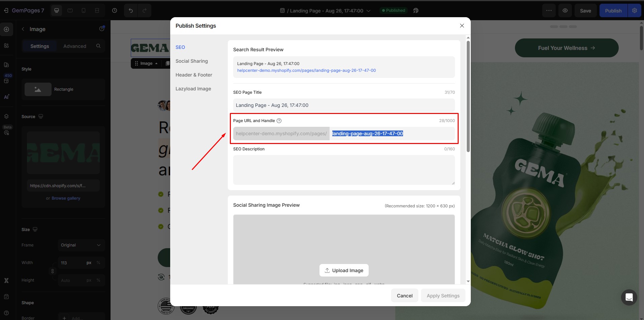This screenshot has width=644, height=320.
Task: Open the publish settings gear icon
Action: [635, 10]
